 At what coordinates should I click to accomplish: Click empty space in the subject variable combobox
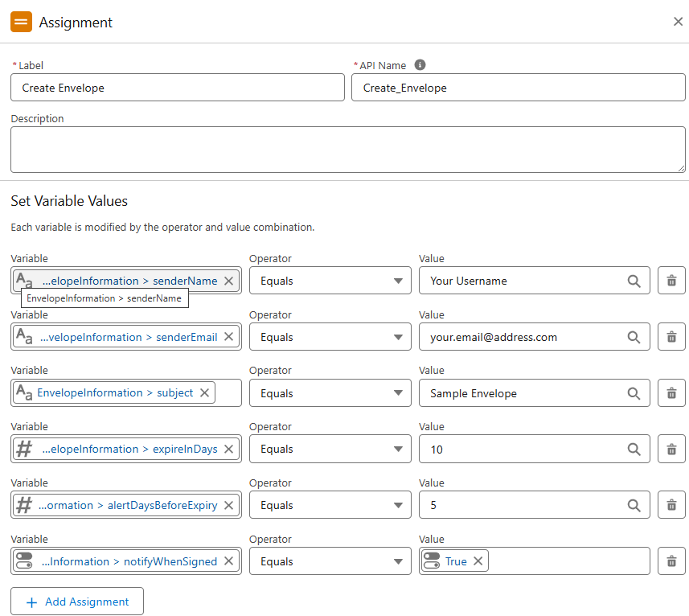tap(228, 392)
